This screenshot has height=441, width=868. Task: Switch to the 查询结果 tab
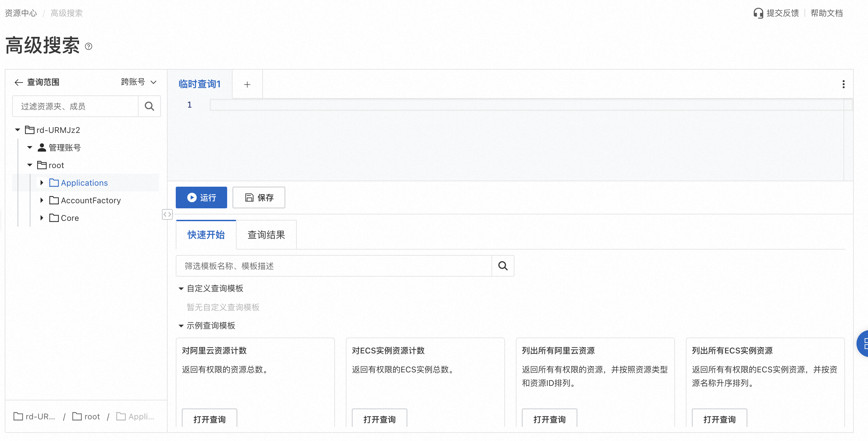[x=266, y=235]
